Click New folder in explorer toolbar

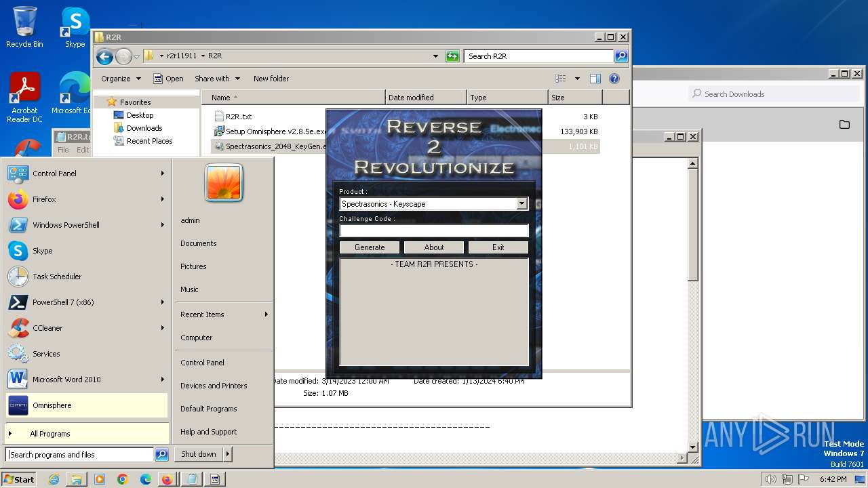coord(271,79)
